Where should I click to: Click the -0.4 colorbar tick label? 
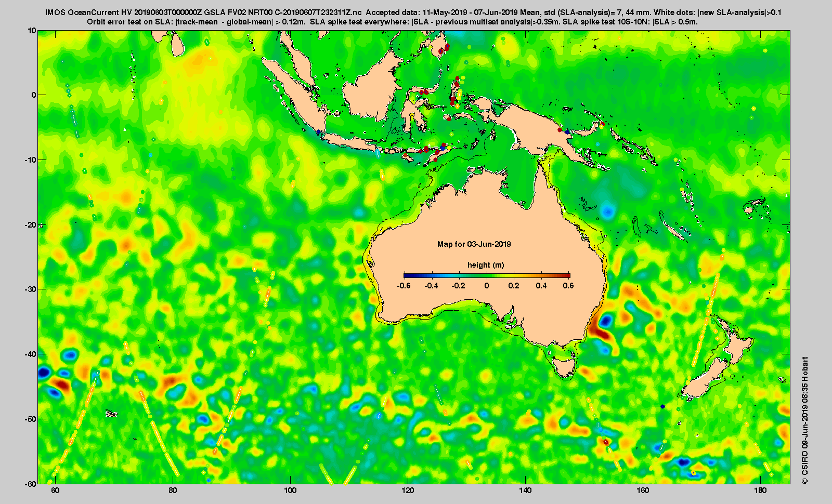click(432, 286)
